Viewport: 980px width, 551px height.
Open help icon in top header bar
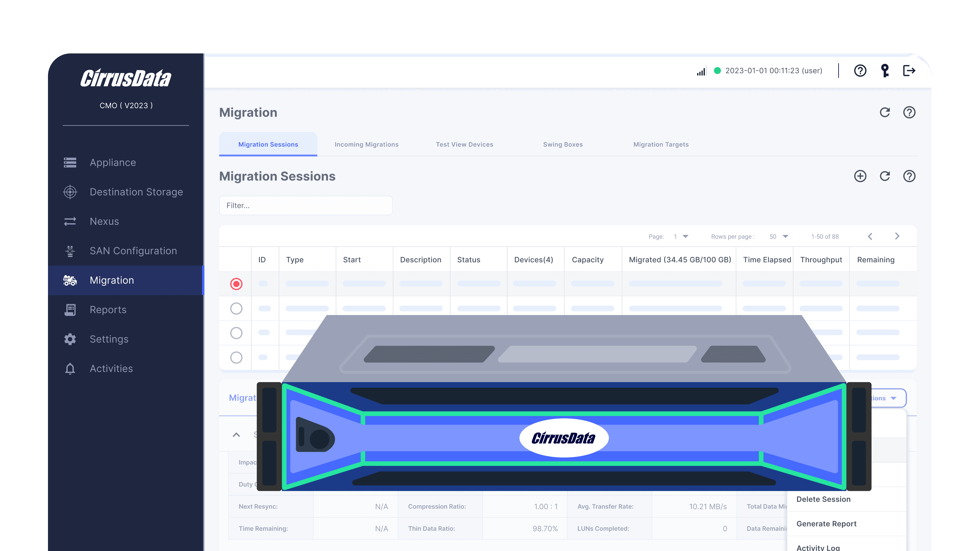pyautogui.click(x=860, y=71)
